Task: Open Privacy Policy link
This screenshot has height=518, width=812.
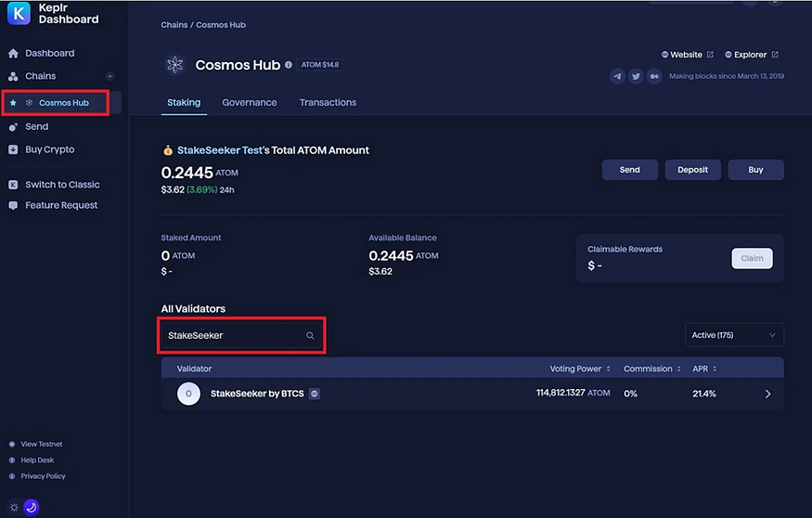Action: pos(43,476)
